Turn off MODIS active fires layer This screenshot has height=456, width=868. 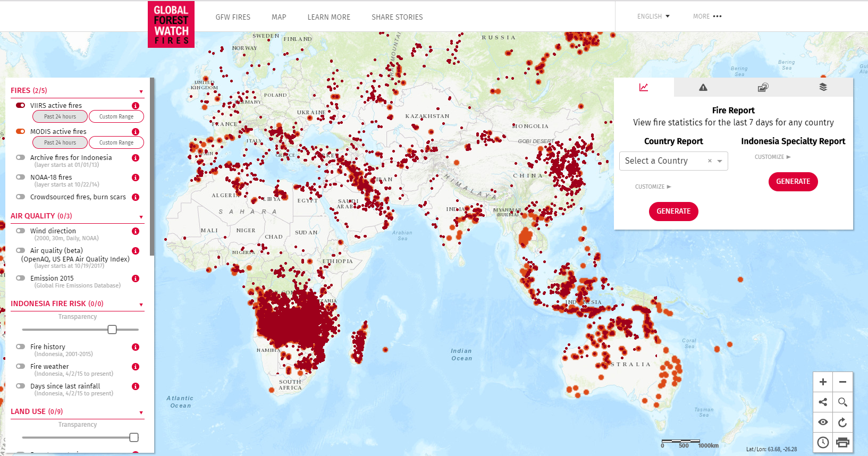pyautogui.click(x=21, y=131)
